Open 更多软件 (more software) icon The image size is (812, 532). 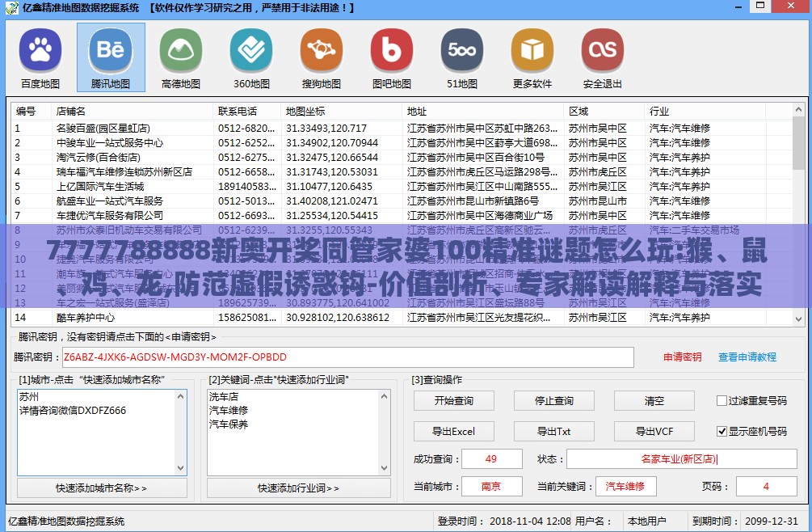point(532,57)
